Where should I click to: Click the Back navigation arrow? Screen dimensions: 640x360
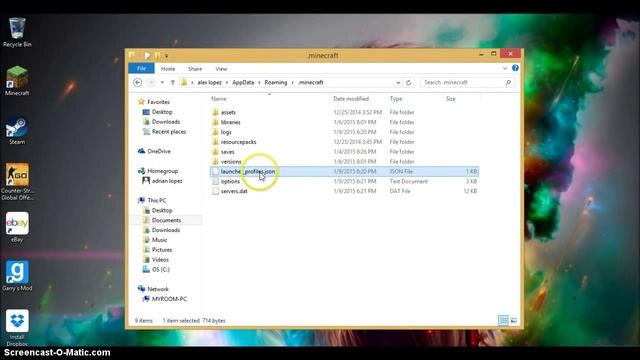138,82
